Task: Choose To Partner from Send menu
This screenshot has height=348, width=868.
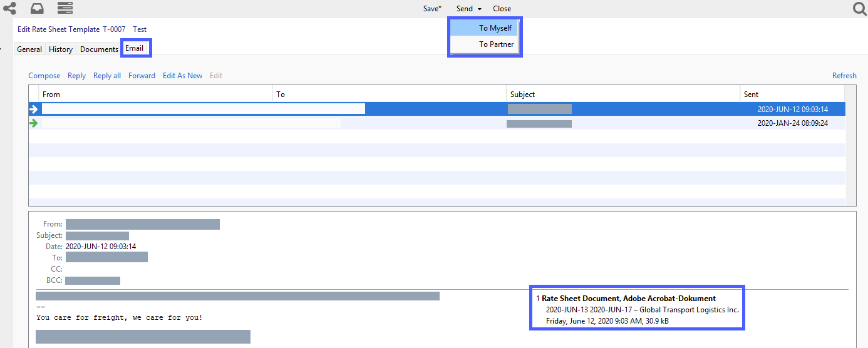Action: (x=485, y=44)
